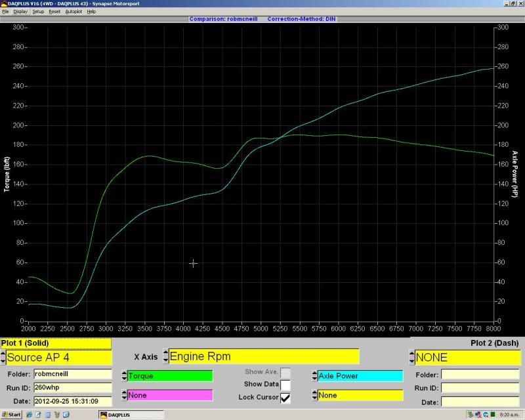Click the Internet Explorer quick launch icon

point(30,415)
